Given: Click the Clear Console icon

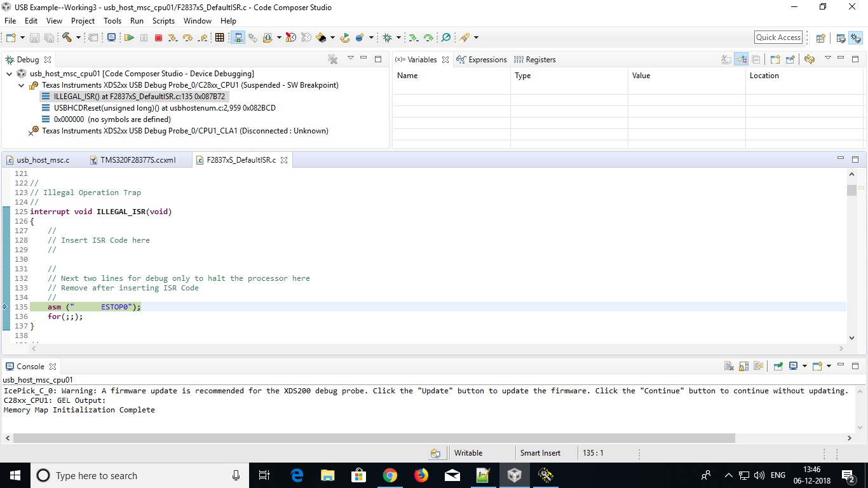Looking at the screenshot, I should tap(729, 366).
